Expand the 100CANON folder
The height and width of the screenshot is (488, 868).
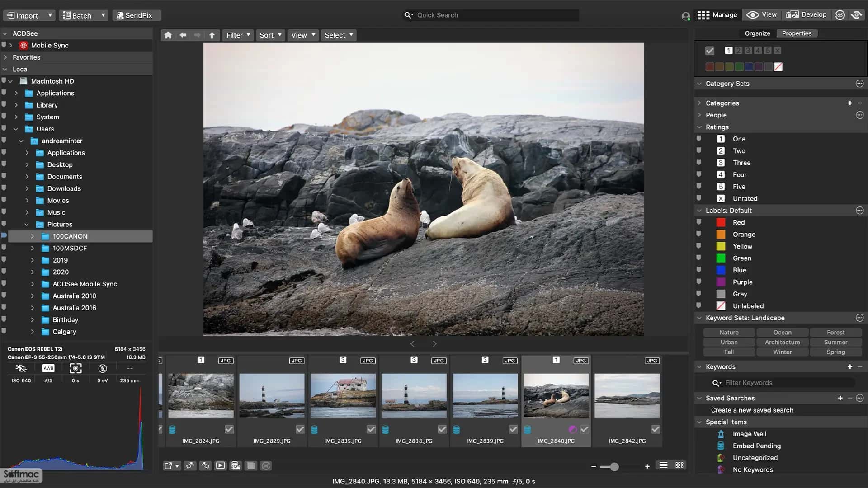point(32,236)
